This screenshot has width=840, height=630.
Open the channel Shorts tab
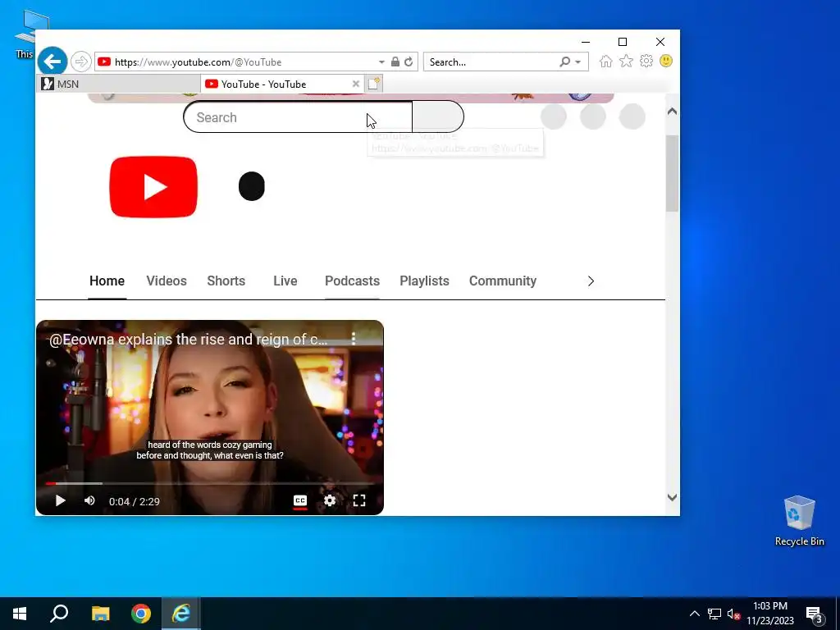pyautogui.click(x=226, y=281)
